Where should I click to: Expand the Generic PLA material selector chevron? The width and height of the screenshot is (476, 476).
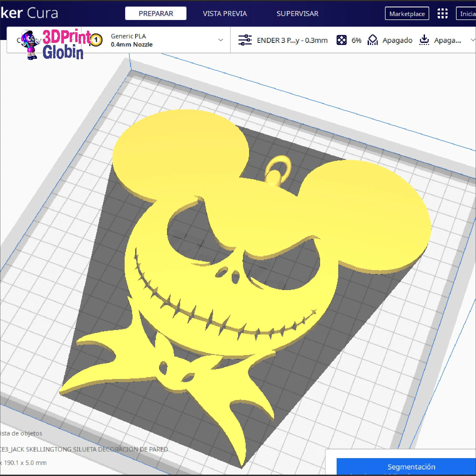point(221,40)
